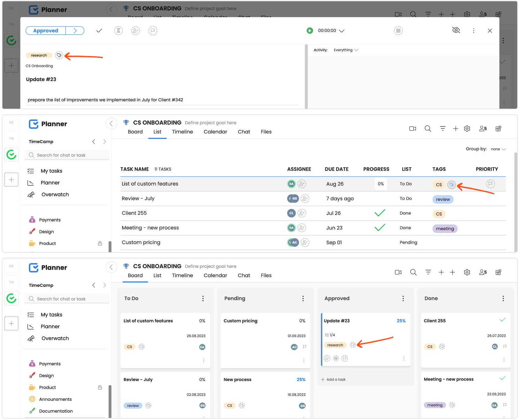Screen dimensions: 520x420
Task: Open Payments project in List view sidebar
Action: [50, 220]
